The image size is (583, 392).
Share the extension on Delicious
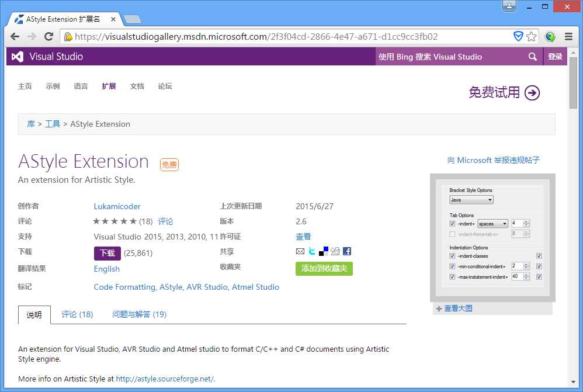pos(324,251)
